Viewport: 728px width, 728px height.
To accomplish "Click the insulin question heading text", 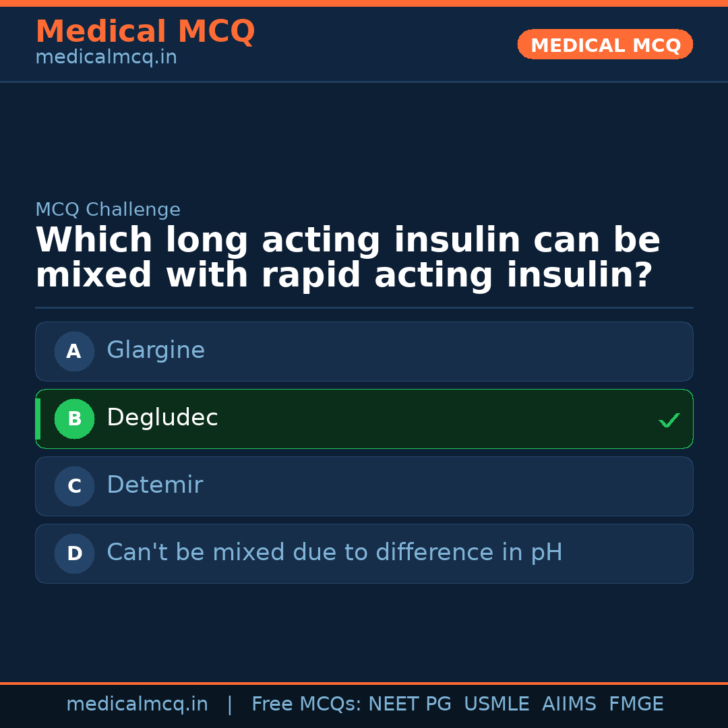I will point(347,258).
